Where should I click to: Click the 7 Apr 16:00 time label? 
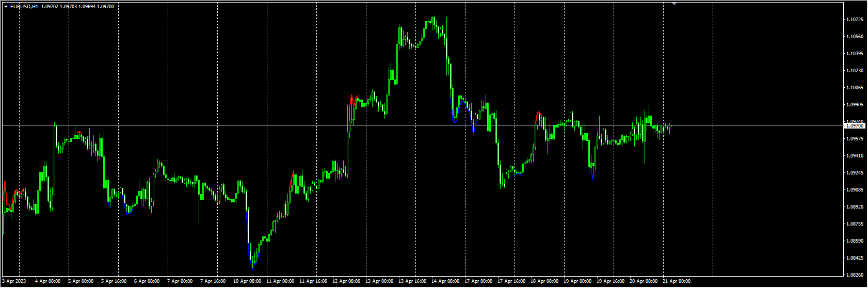[213, 281]
